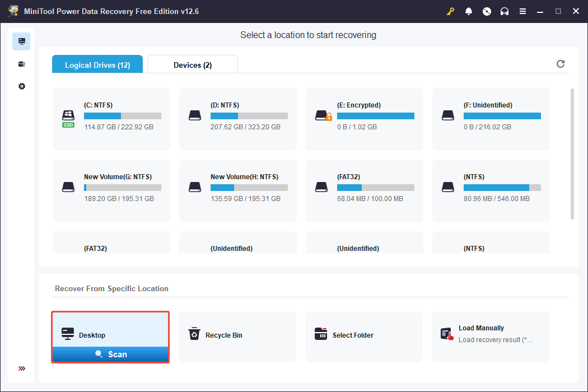Open support via the headset icon
This screenshot has width=588, height=392.
pyautogui.click(x=505, y=11)
